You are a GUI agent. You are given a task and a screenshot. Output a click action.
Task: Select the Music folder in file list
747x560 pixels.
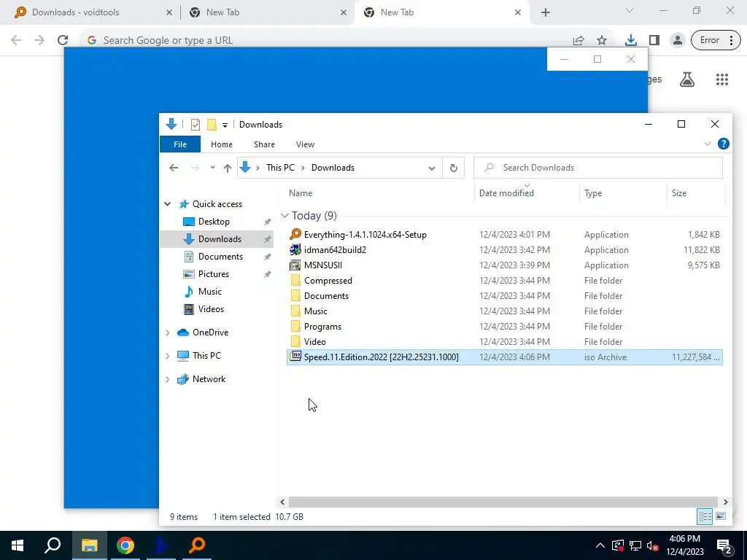point(315,311)
